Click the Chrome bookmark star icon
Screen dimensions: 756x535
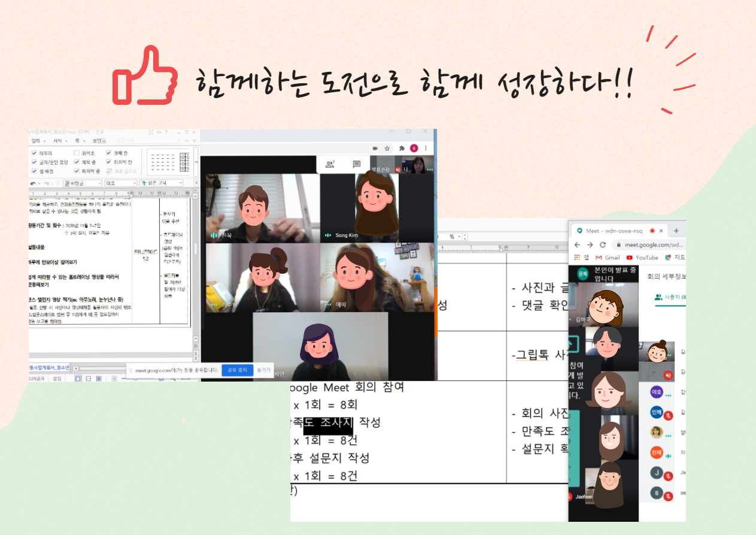point(387,148)
